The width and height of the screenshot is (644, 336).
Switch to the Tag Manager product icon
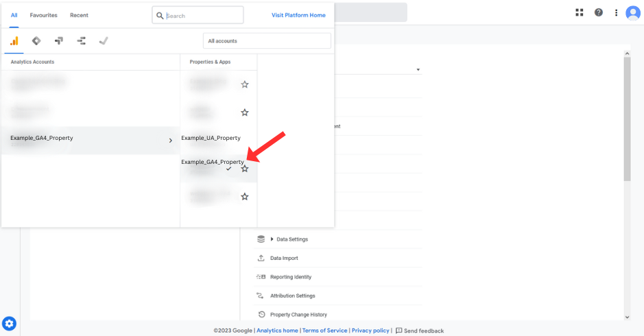(36, 40)
